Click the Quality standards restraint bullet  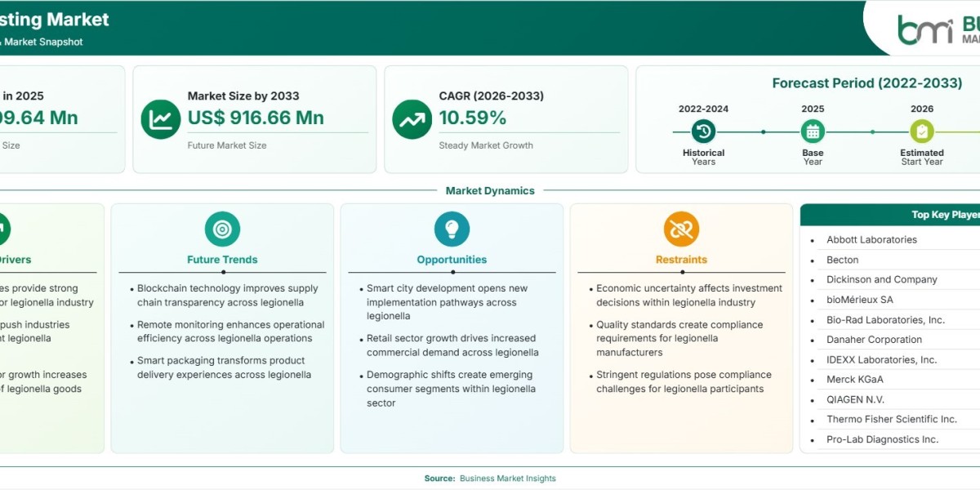[x=679, y=338]
